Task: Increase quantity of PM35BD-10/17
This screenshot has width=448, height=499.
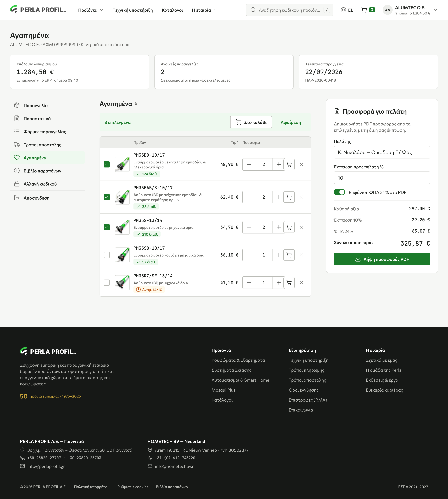Action: pos(279,164)
